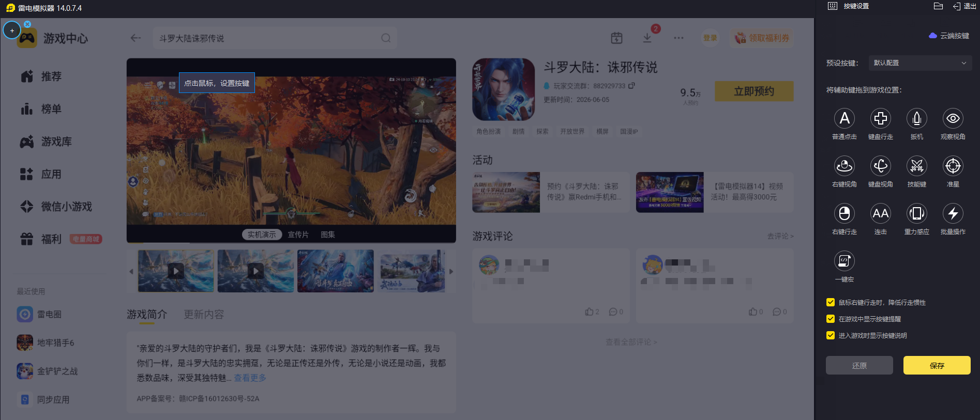Select the 重力感应 gravity sensor icon

pyautogui.click(x=917, y=213)
